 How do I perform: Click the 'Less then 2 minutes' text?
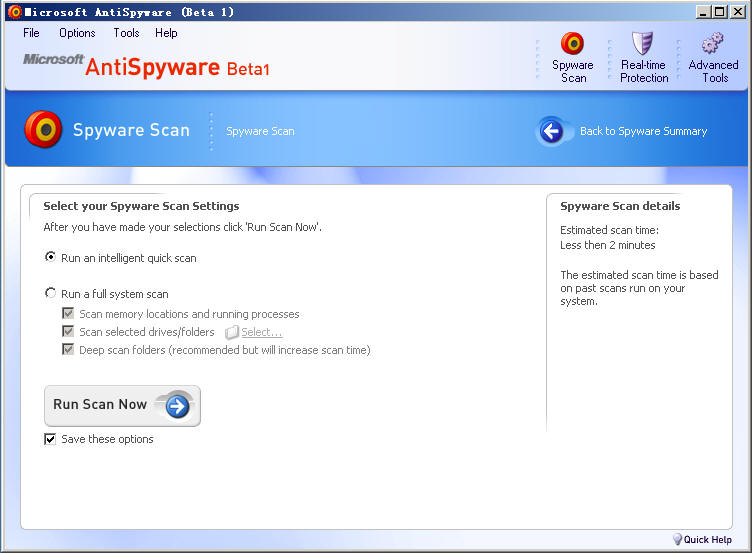point(607,245)
